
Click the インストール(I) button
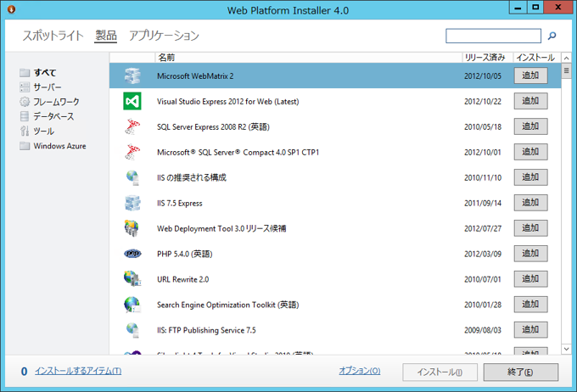pyautogui.click(x=440, y=372)
